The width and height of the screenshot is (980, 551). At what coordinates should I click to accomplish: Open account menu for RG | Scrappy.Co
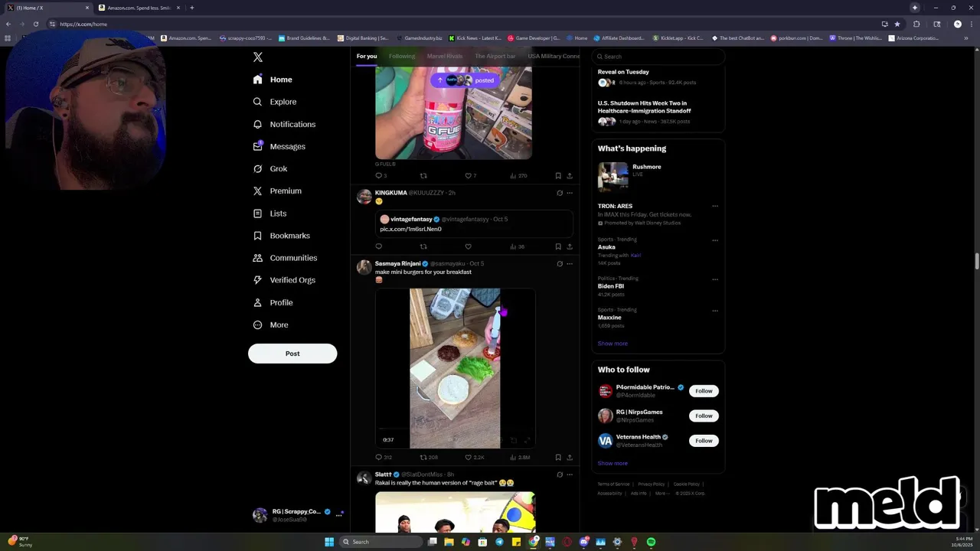298,515
